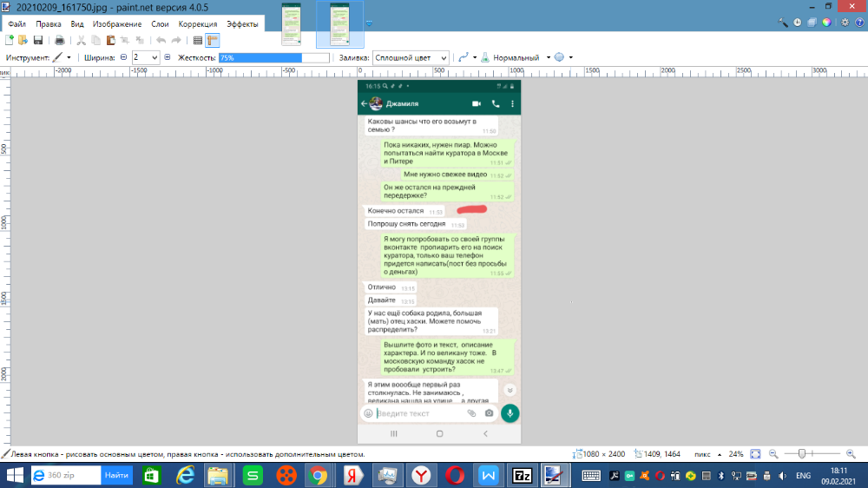Click the Copy icon in toolbar
This screenshot has width=868, height=488.
coord(95,40)
